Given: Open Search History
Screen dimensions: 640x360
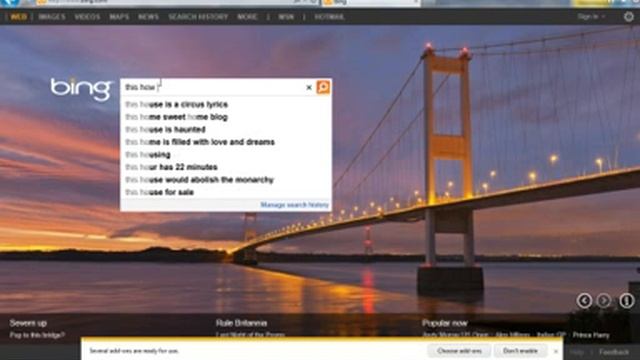Looking at the screenshot, I should [198, 17].
